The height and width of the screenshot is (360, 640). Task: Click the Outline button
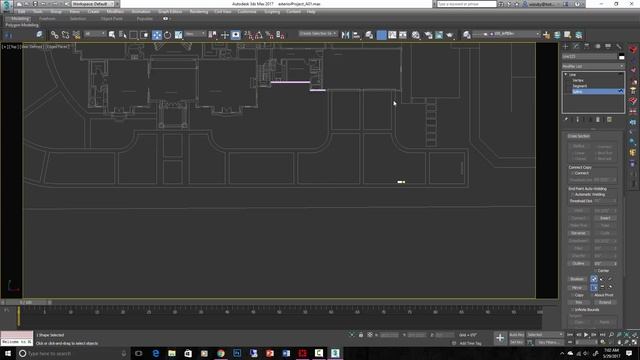pos(578,264)
